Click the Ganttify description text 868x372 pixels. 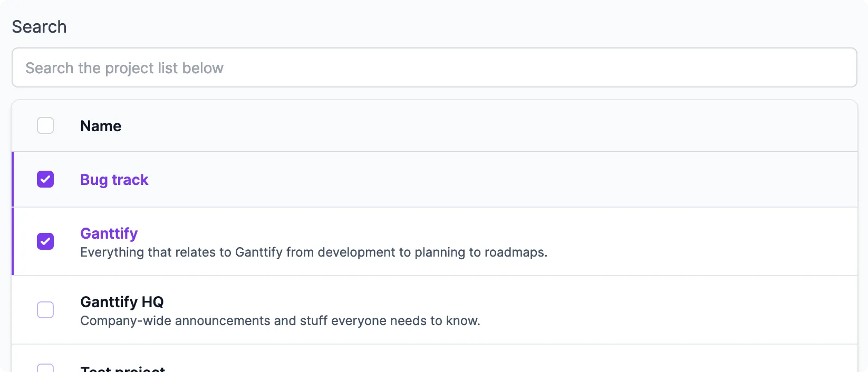[x=314, y=252]
